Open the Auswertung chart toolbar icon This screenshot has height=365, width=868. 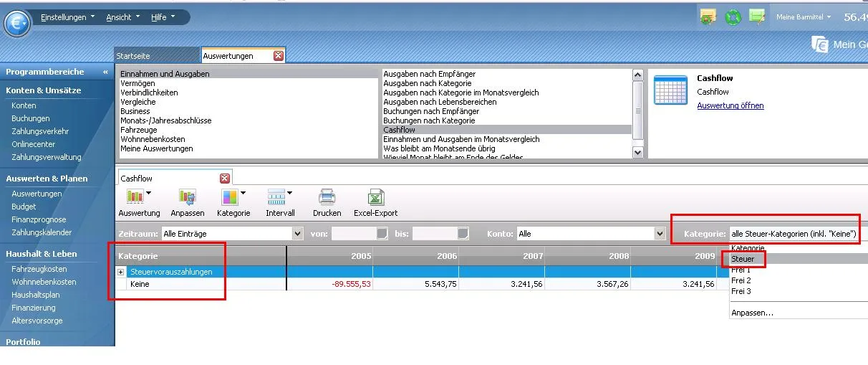(135, 196)
